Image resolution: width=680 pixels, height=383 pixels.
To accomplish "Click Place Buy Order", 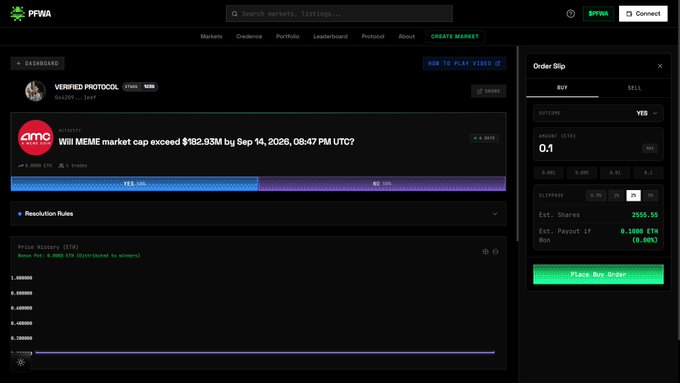I will [x=598, y=275].
